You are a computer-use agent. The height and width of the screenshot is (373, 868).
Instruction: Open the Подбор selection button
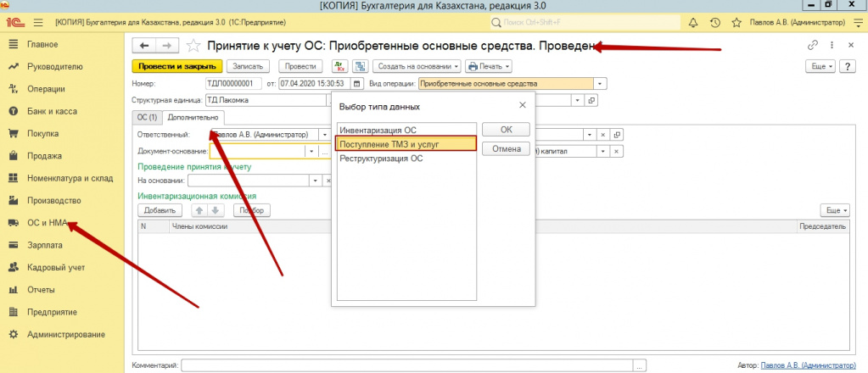click(252, 210)
